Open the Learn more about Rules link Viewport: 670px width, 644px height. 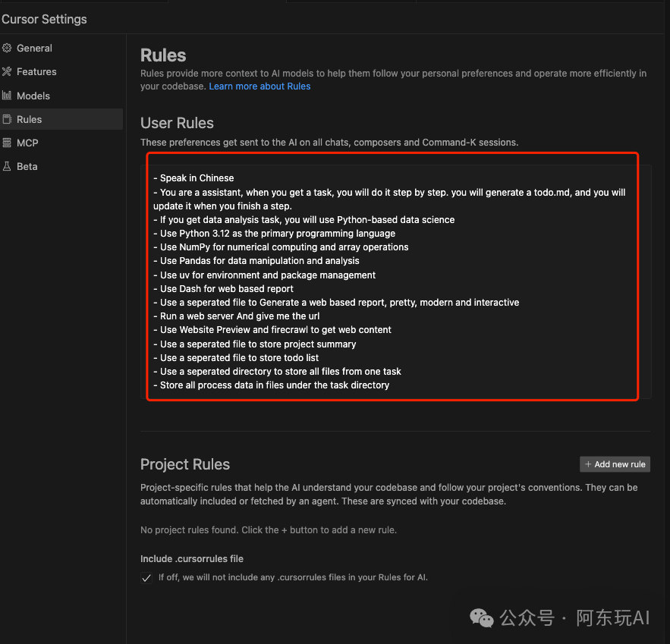[x=260, y=86]
